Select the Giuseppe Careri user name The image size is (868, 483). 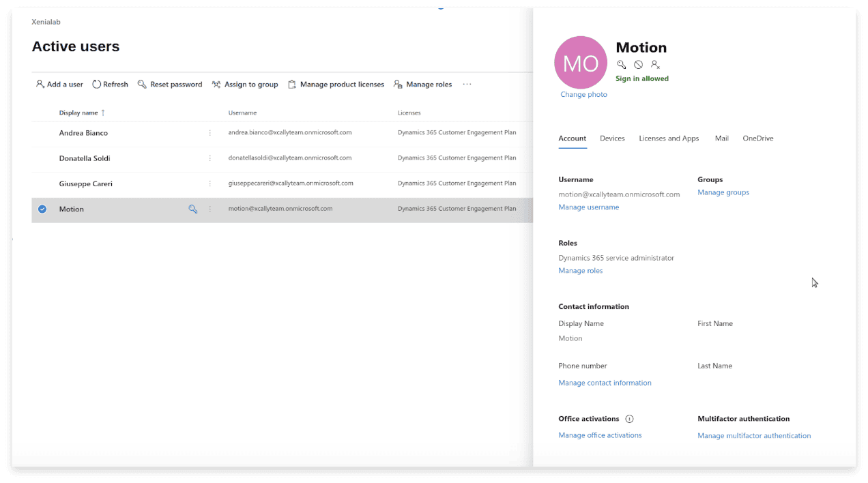click(86, 184)
